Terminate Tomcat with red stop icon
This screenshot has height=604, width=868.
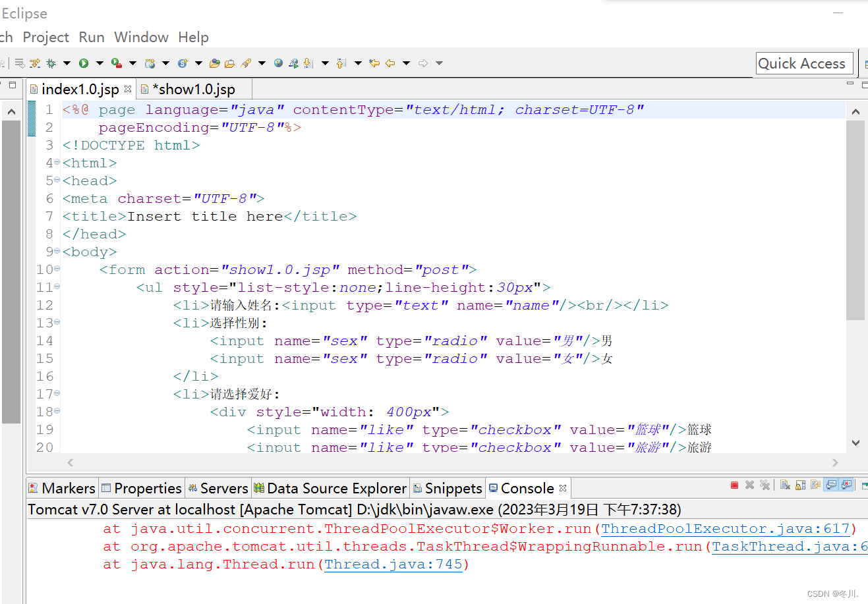click(734, 485)
